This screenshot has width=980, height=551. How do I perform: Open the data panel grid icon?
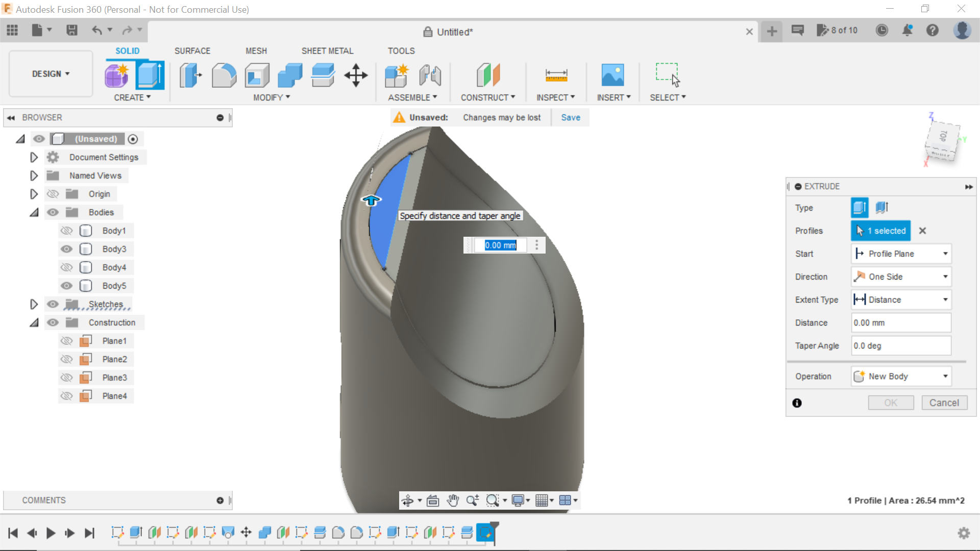(x=12, y=31)
